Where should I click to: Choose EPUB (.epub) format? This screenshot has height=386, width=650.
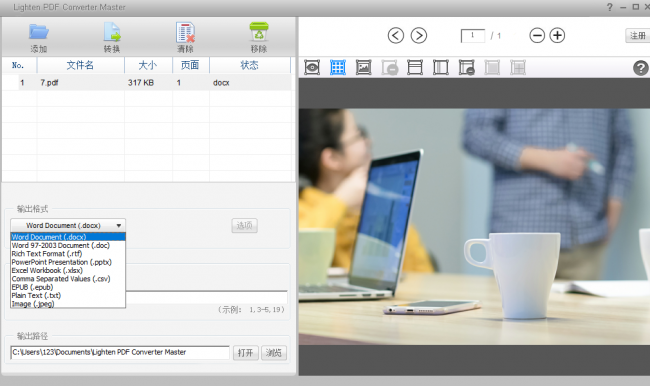click(x=68, y=287)
